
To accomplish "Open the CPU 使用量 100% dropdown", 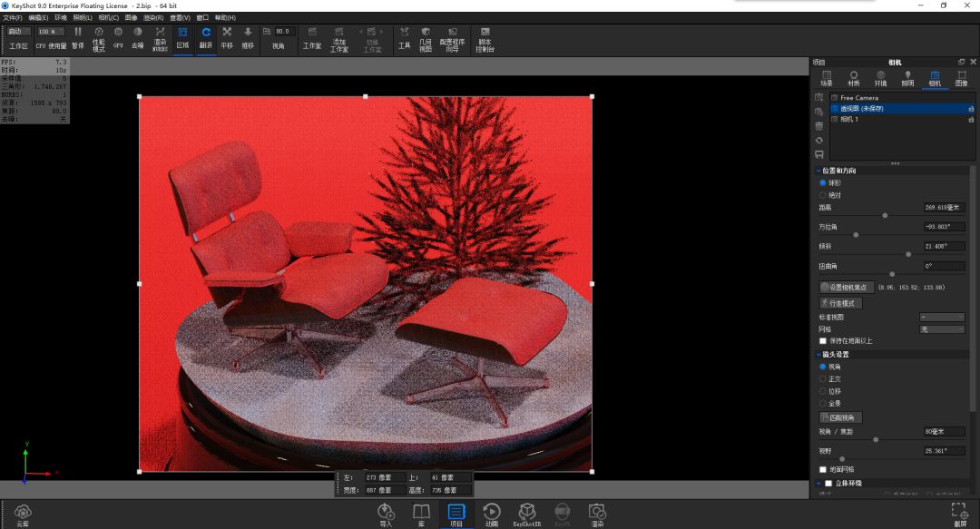I will 51,31.
